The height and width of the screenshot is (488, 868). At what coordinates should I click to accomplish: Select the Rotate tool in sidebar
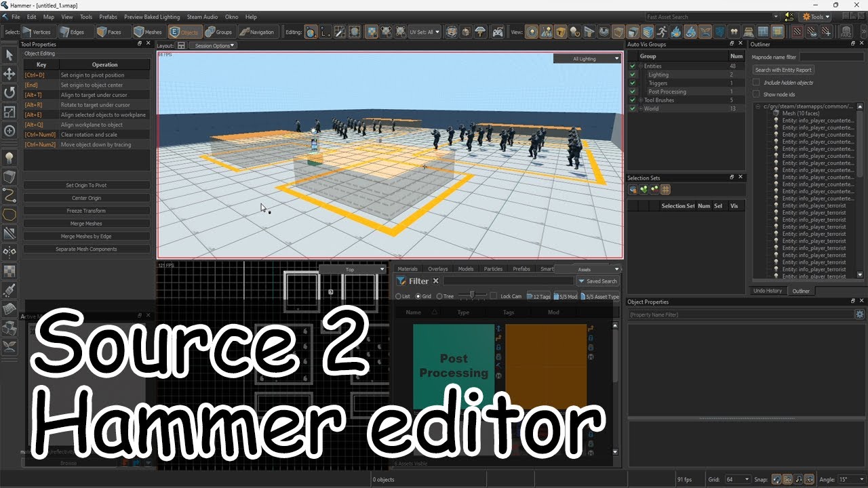(9, 92)
